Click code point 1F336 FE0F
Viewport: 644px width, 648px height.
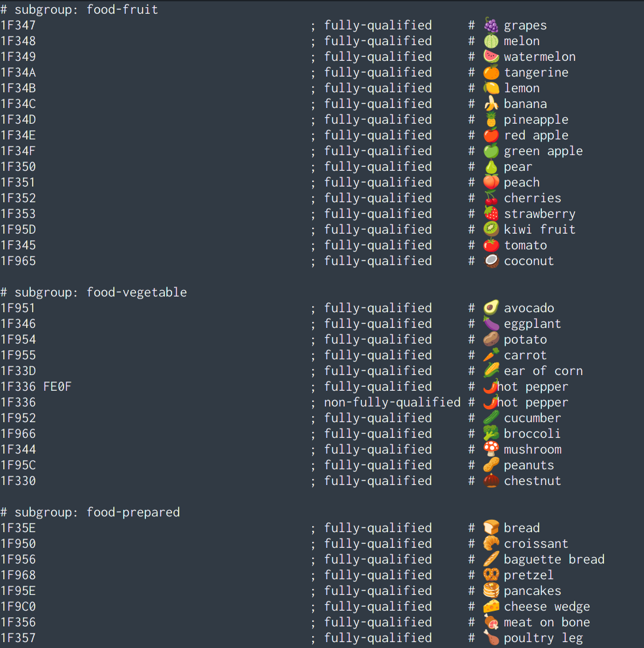36,386
